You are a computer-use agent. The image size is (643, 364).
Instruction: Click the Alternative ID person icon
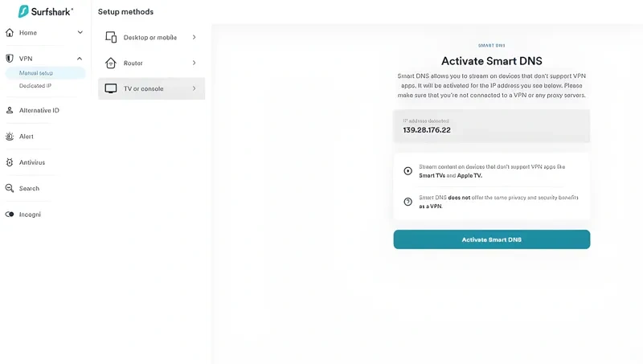coord(10,110)
